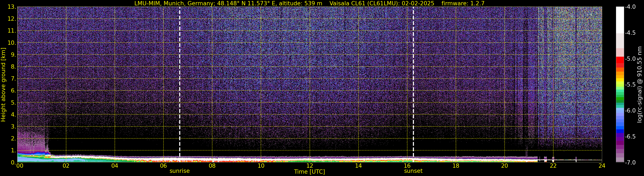Click the "-6.0" colorbar tick label
This screenshot has width=644, height=176.
click(x=630, y=111)
